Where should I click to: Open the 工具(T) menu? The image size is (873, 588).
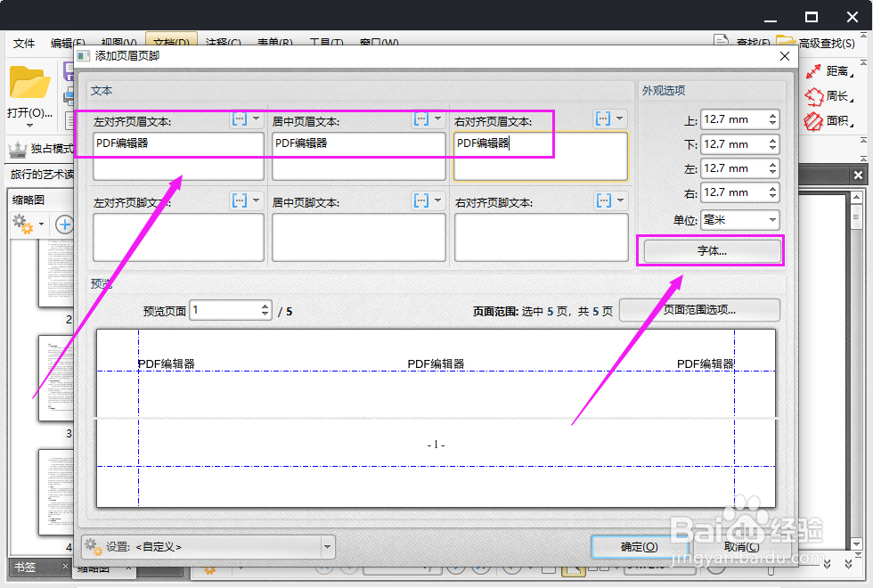[x=326, y=43]
